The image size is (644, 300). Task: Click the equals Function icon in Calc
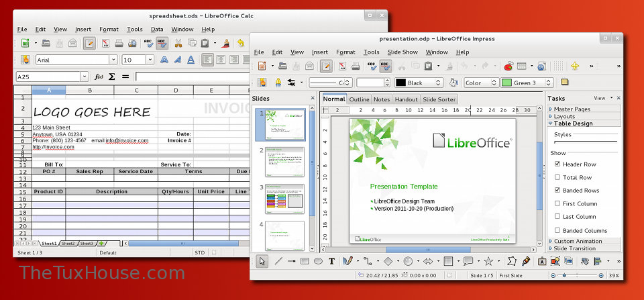[x=125, y=77]
